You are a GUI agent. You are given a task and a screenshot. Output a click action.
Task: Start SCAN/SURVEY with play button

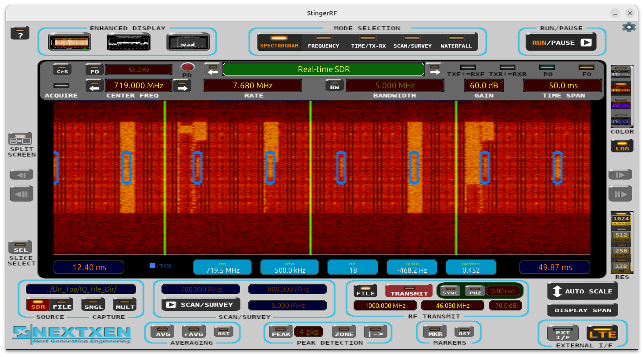point(201,305)
